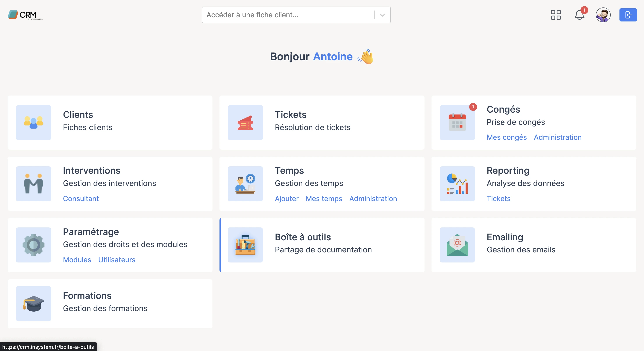This screenshot has width=644, height=351.
Task: Open the Temps clock icon
Action: [x=245, y=184]
